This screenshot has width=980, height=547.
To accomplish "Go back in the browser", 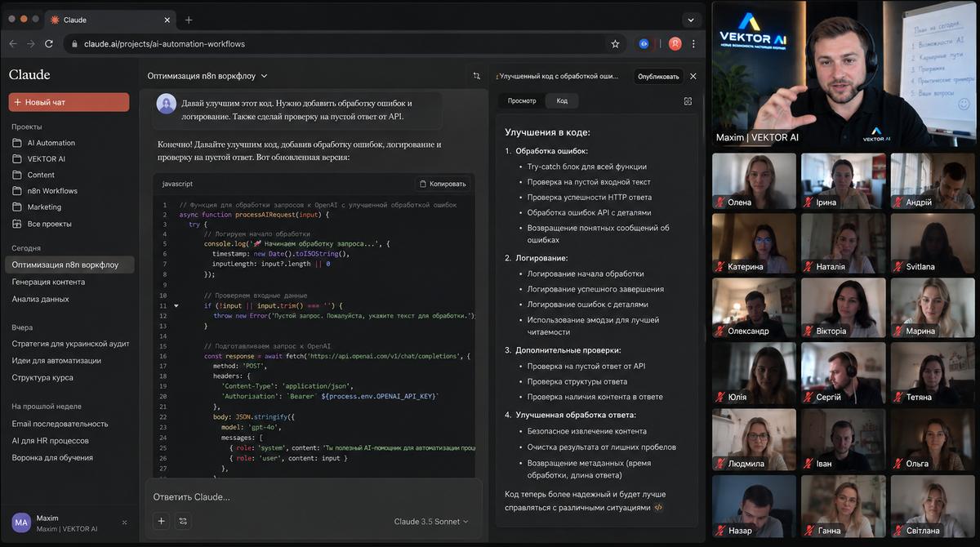I will click(x=13, y=43).
